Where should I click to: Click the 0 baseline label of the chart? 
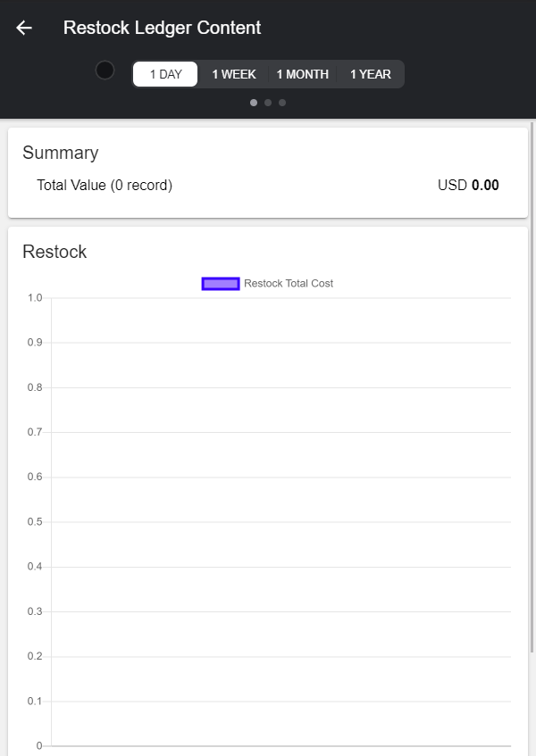39,745
